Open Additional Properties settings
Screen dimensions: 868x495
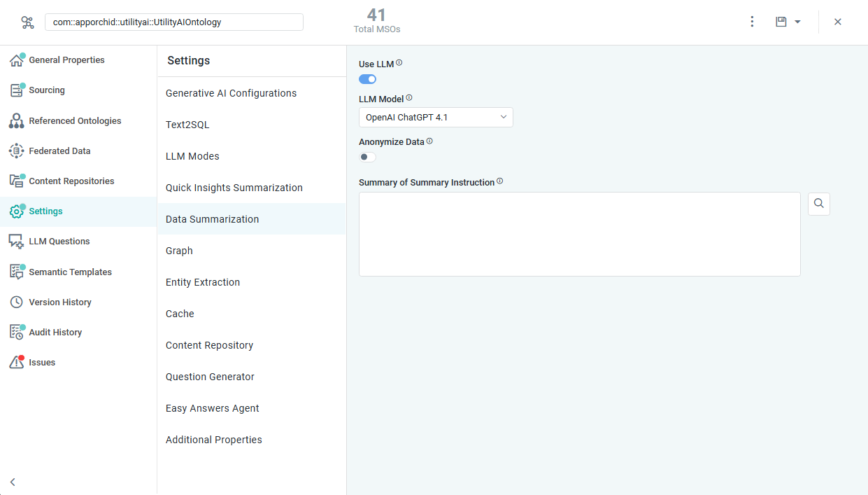pyautogui.click(x=252, y=440)
